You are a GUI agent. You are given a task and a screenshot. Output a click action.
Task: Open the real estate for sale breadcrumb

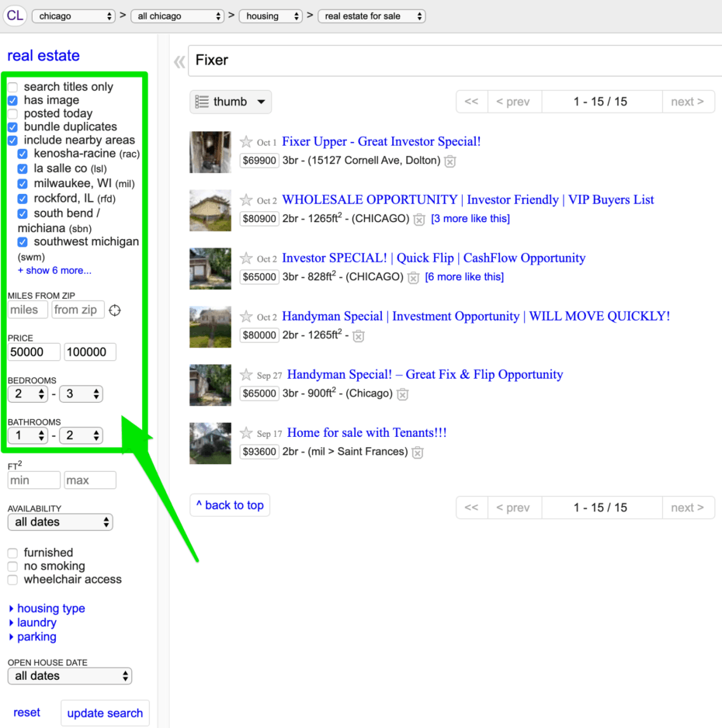click(371, 16)
